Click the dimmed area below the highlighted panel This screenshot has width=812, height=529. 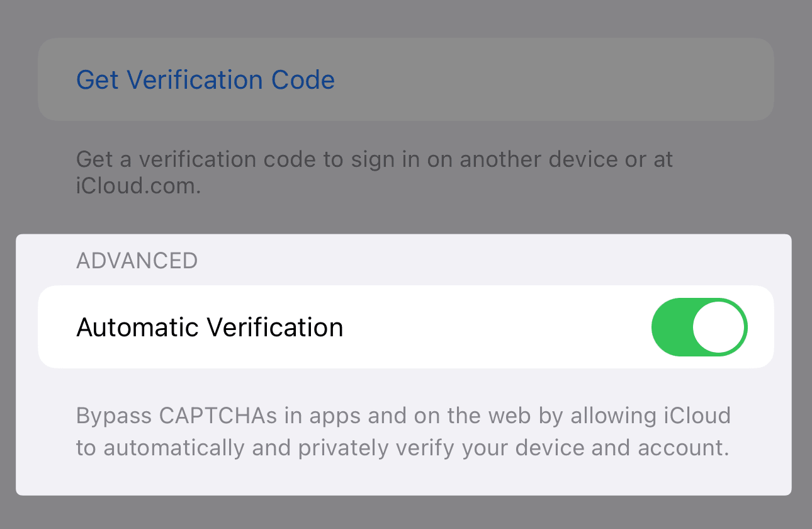click(x=403, y=513)
